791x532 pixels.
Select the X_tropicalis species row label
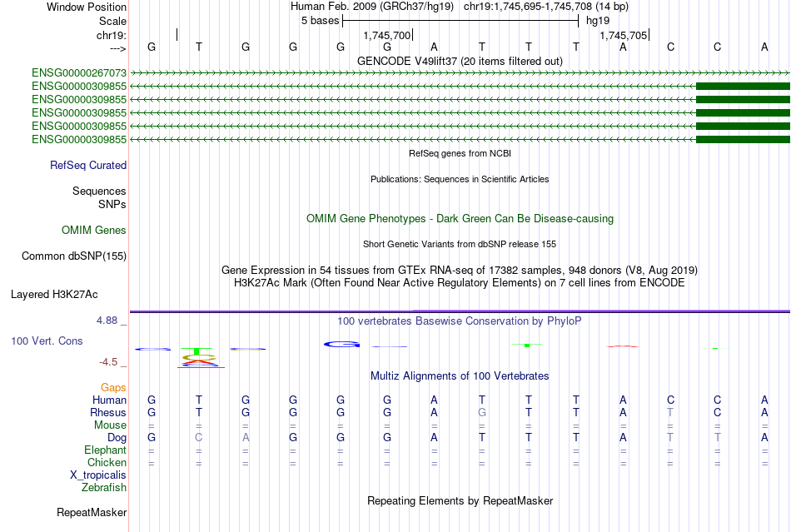point(98,475)
